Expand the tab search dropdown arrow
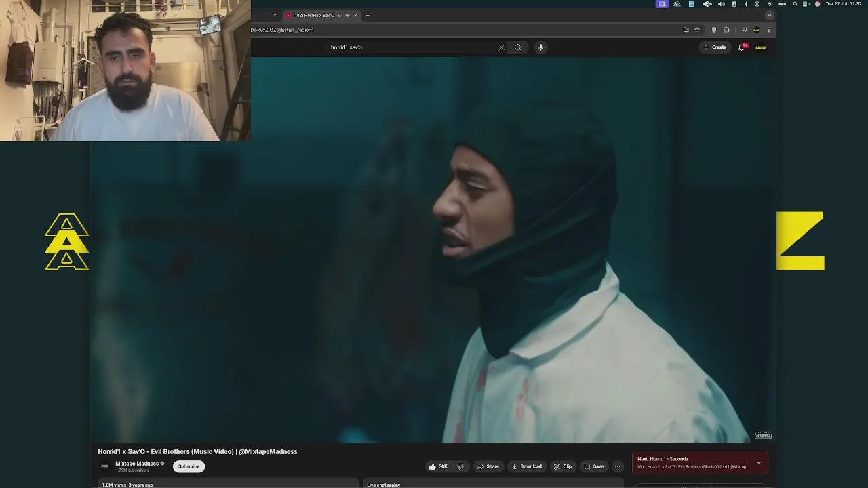This screenshot has height=488, width=868. 768,15
